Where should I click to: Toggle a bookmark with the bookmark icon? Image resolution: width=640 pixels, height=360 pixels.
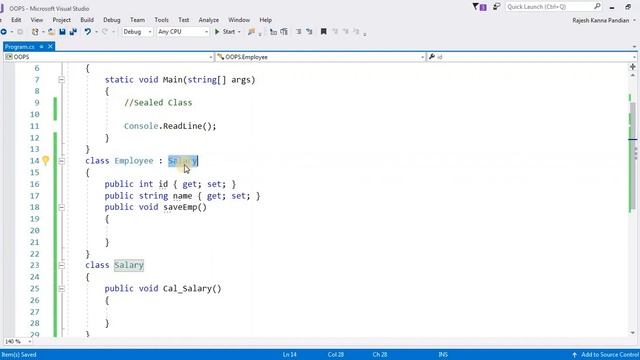[324, 32]
